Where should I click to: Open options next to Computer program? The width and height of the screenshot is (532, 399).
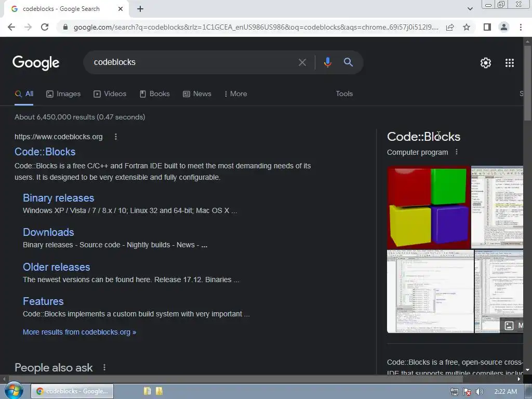(x=456, y=152)
